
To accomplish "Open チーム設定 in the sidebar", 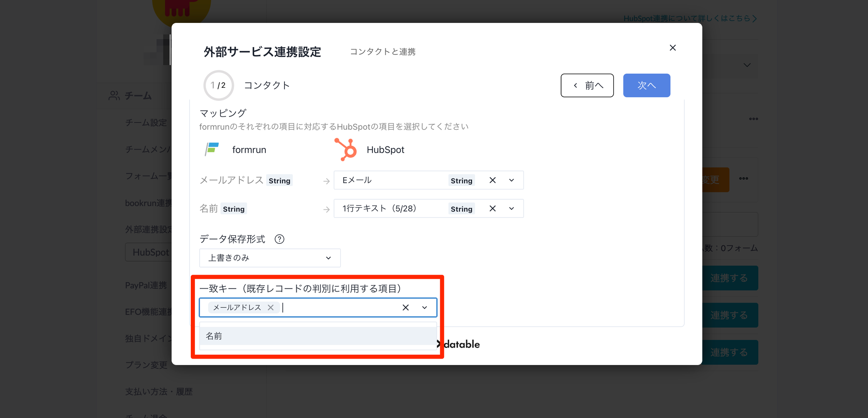I will pyautogui.click(x=146, y=123).
